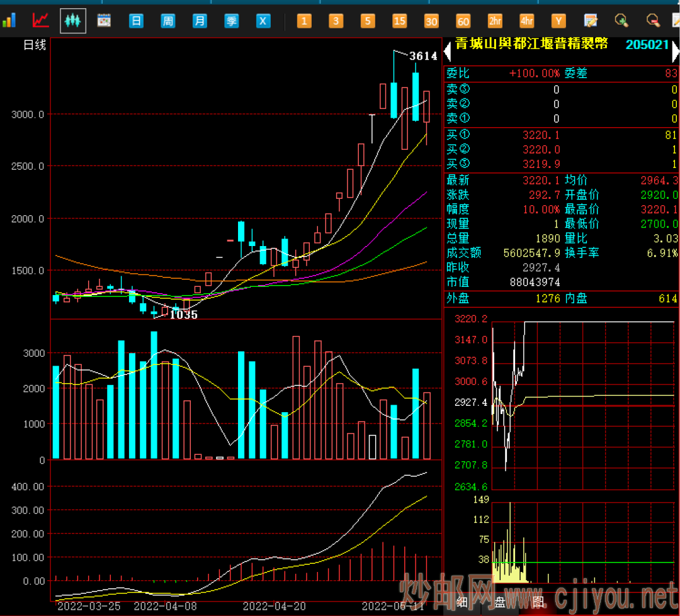The width and height of the screenshot is (680, 616).
Task: Select the red line chart icon
Action: point(41,21)
